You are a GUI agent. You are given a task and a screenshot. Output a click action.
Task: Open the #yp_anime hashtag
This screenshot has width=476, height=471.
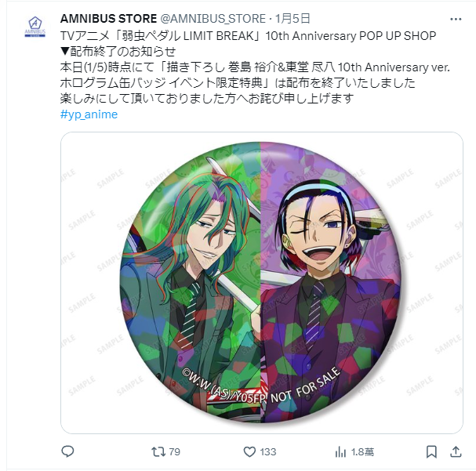pyautogui.click(x=89, y=114)
